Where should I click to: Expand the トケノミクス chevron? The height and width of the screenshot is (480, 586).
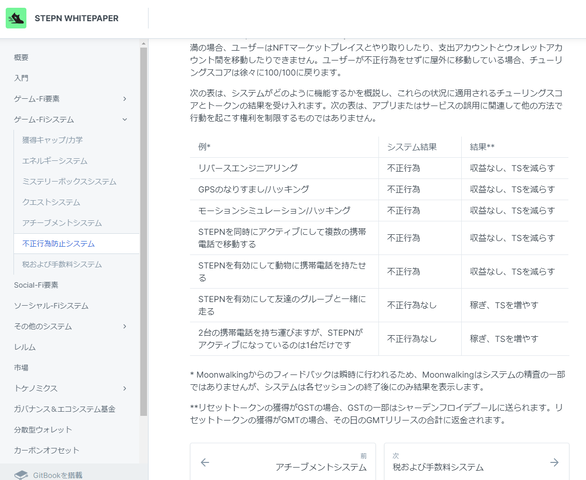pos(125,388)
